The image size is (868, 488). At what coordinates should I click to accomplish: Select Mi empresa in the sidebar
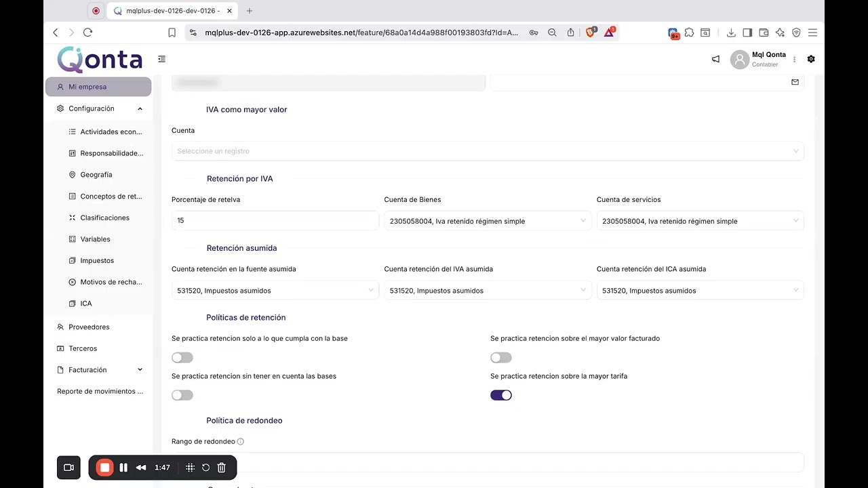pyautogui.click(x=98, y=87)
